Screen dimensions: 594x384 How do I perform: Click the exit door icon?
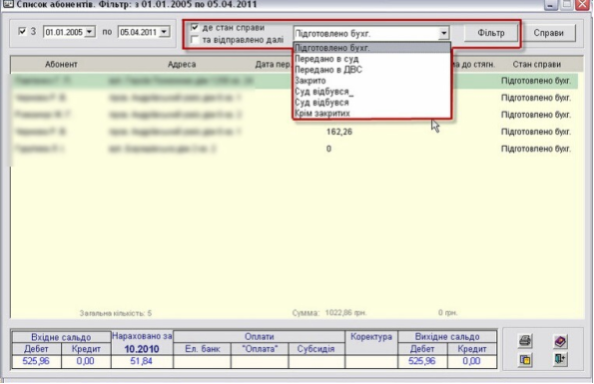coord(560,359)
